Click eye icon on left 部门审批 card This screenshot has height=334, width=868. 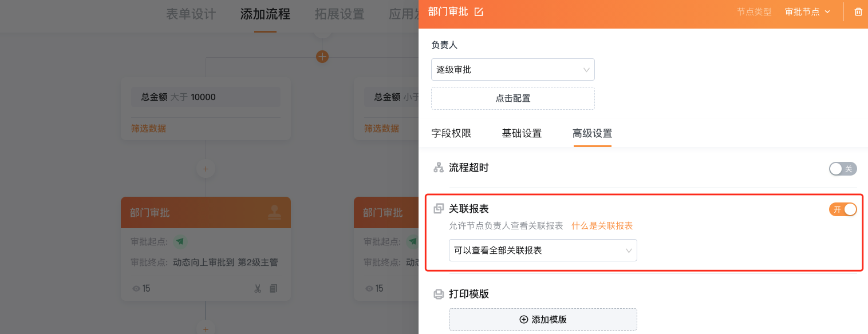click(x=136, y=289)
